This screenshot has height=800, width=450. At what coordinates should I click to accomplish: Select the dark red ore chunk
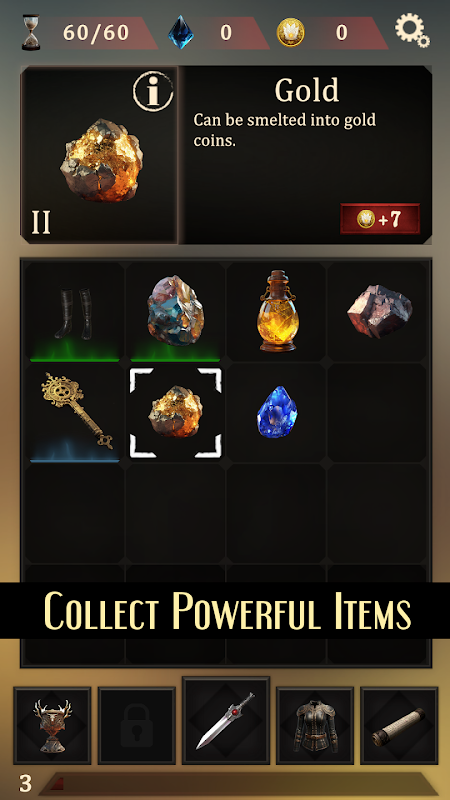(x=377, y=312)
